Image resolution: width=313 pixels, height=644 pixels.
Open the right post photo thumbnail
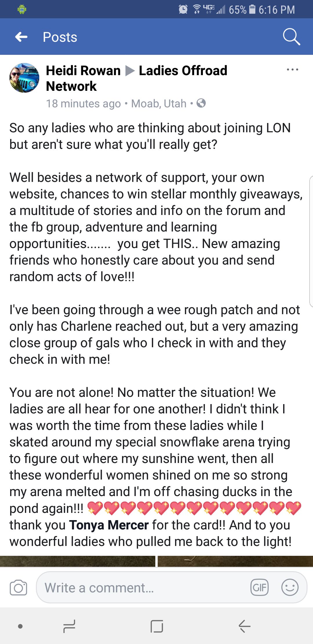point(235,561)
